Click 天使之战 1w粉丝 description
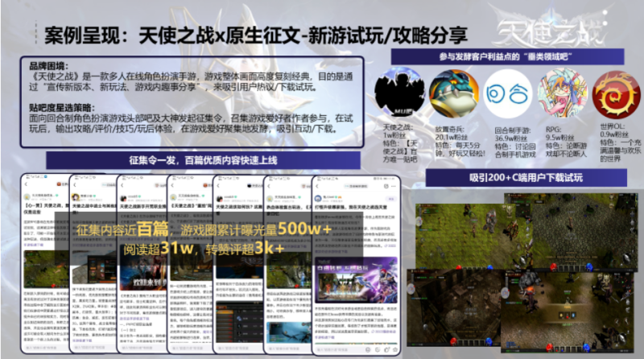Image resolution: width=644 pixels, height=359 pixels. coord(399,143)
